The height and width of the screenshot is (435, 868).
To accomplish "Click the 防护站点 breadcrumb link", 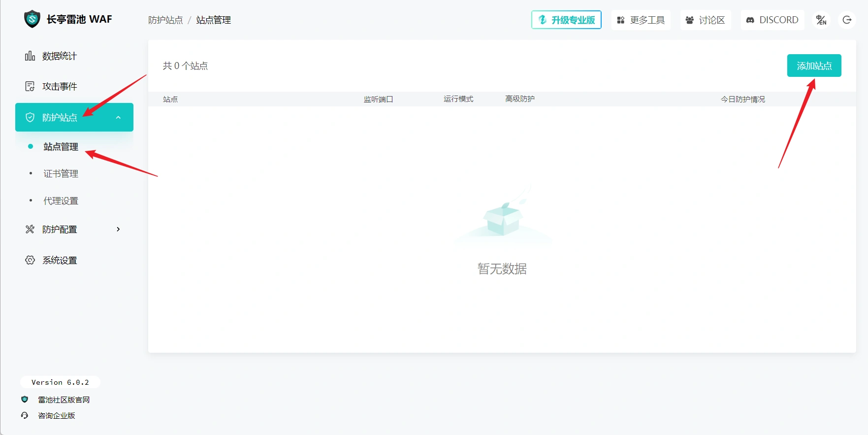I will point(165,20).
